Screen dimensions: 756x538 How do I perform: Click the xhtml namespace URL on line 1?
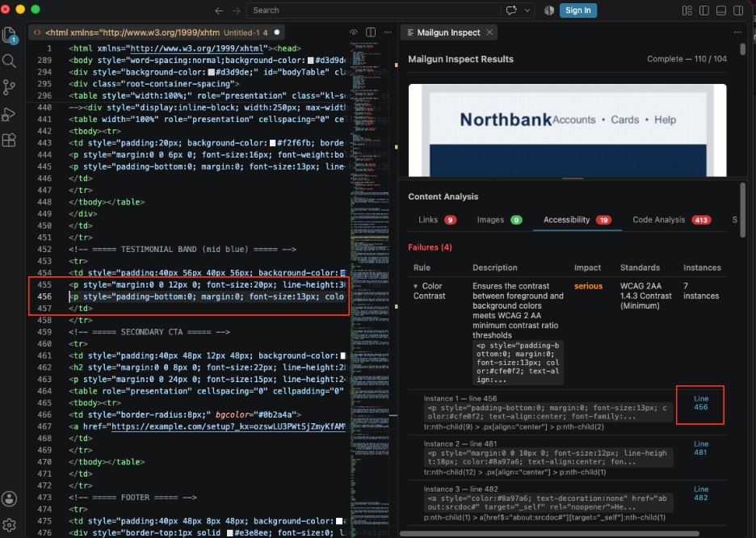198,48
